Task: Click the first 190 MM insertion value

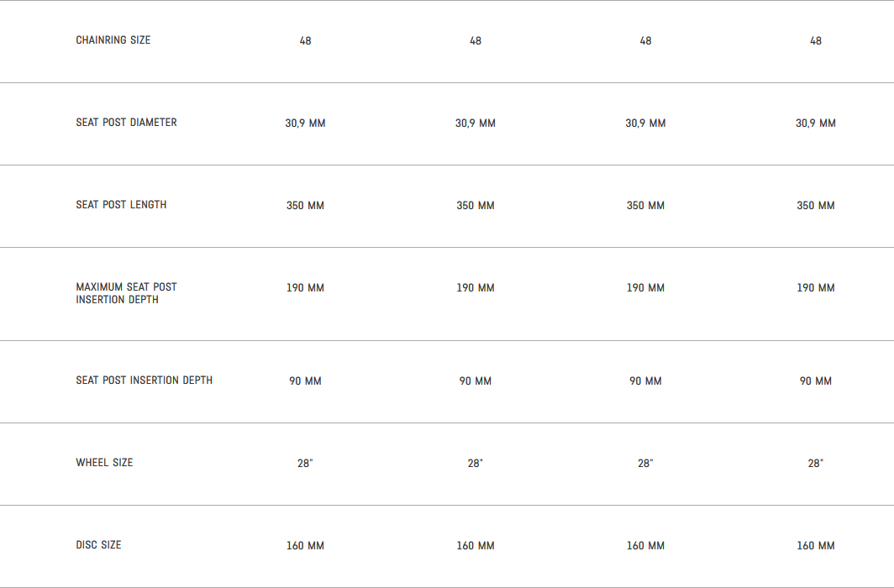Action: pyautogui.click(x=305, y=288)
